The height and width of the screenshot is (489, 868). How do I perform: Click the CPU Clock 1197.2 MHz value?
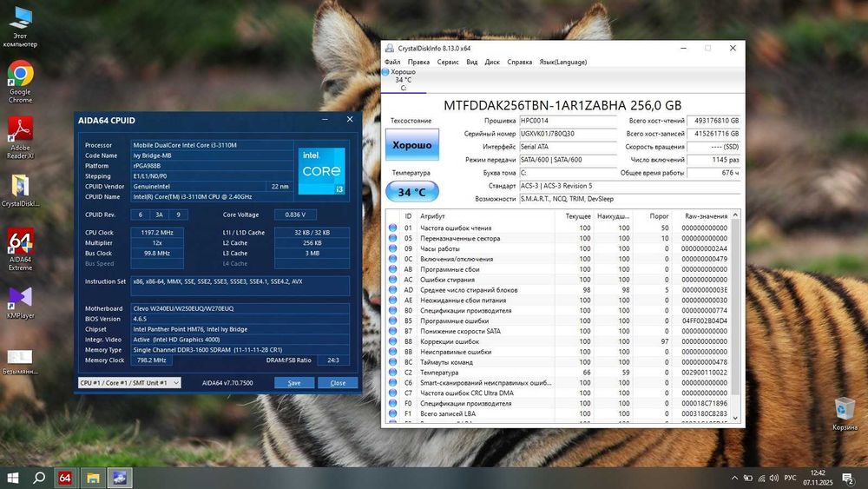pyautogui.click(x=156, y=233)
